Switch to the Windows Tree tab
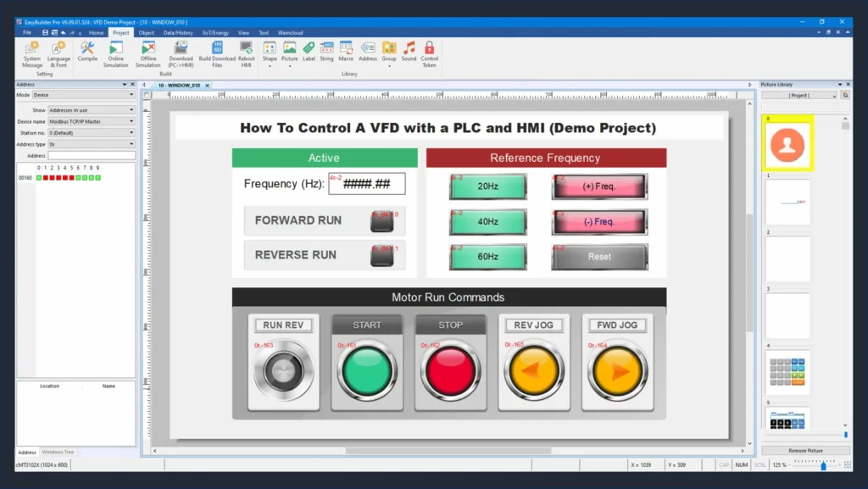 tap(58, 452)
